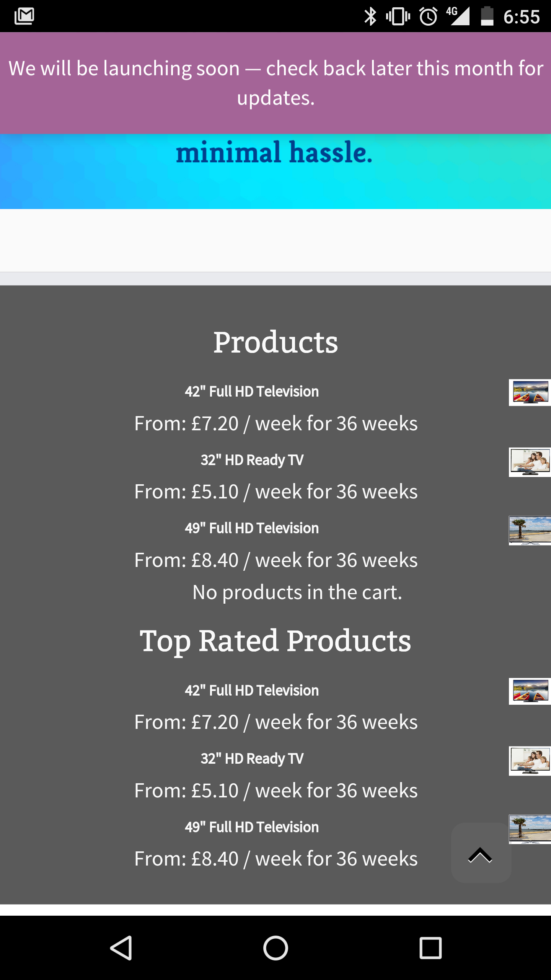This screenshot has width=551, height=980.
Task: Open 32" HD Ready TV in Top Rated
Action: [x=252, y=758]
